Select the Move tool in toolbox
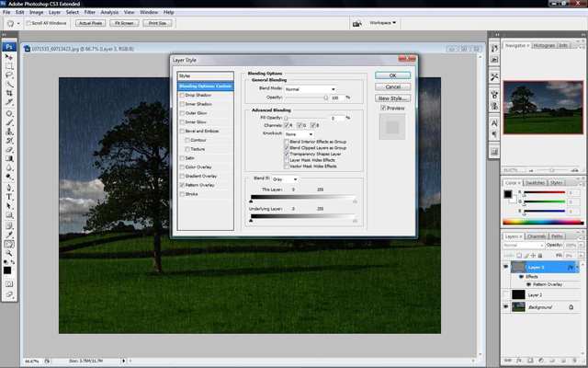The width and height of the screenshot is (588, 368). pos(9,56)
